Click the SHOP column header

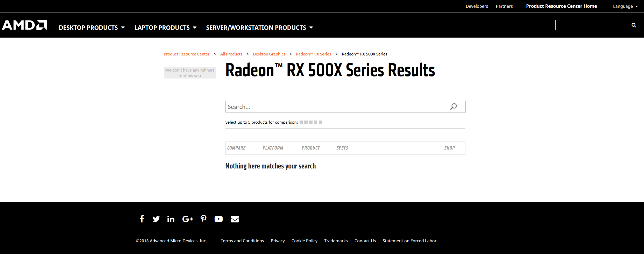coord(454,148)
